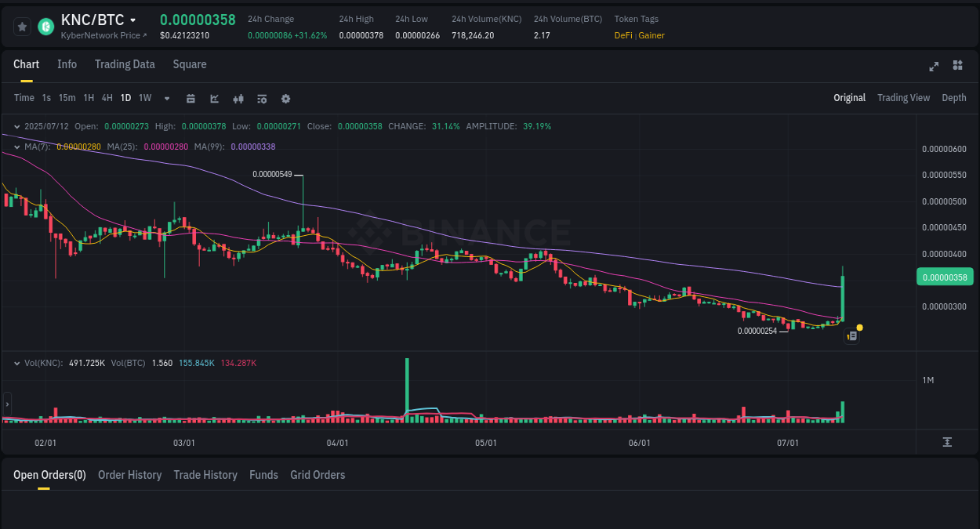Collapse the MA indicator row chevron
This screenshot has width=980, height=529.
(x=16, y=146)
